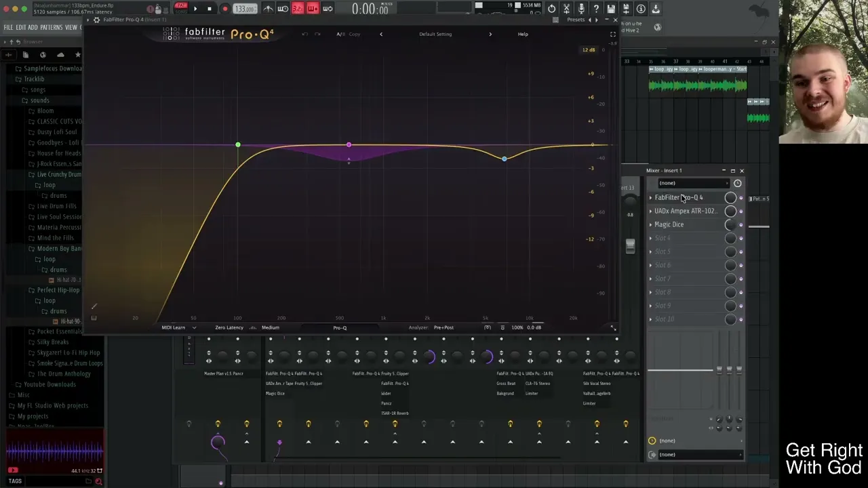The height and width of the screenshot is (488, 868).
Task: Open the Medium resolution selector
Action: point(270,327)
